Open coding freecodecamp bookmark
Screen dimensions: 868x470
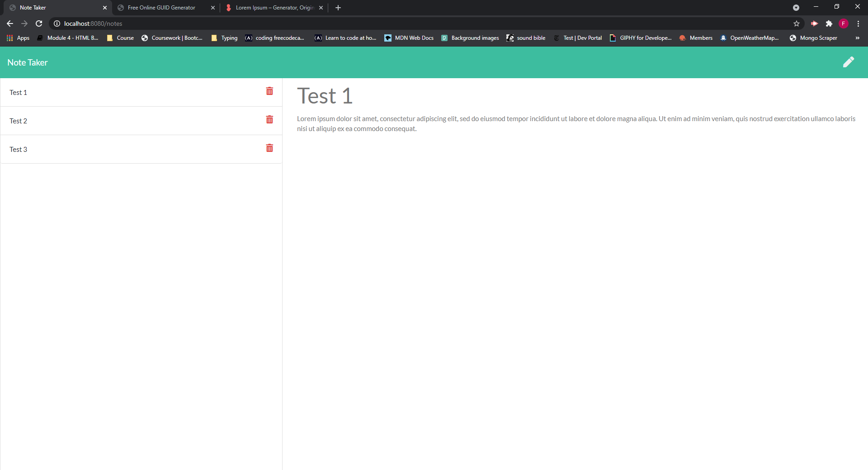[x=275, y=38]
